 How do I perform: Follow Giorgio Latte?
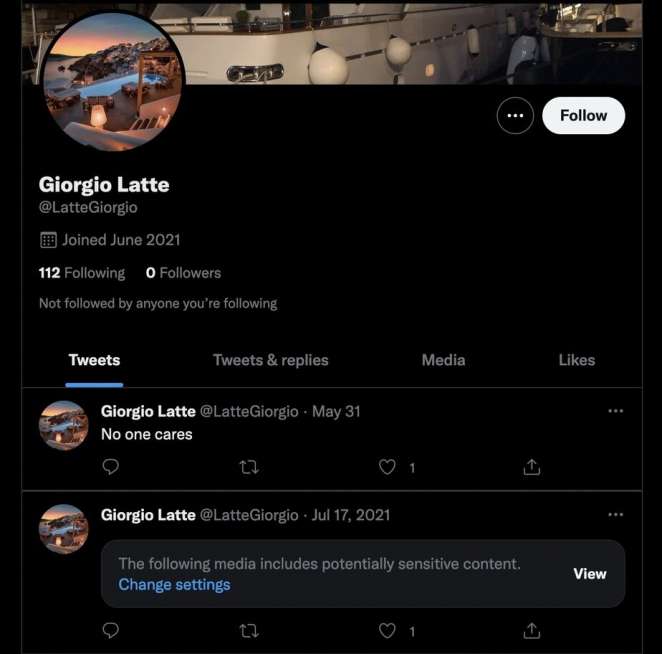click(x=583, y=116)
